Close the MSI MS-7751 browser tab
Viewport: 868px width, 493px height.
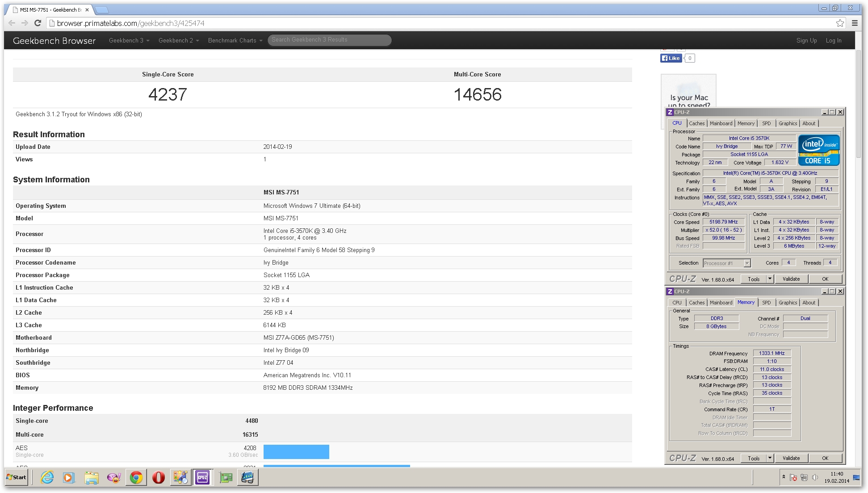click(87, 10)
